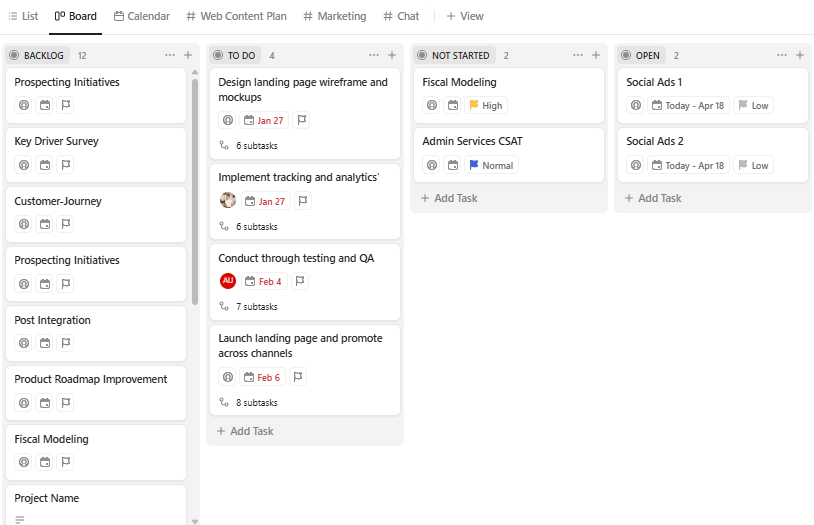
Task: Add Task in Not Started column
Action: (x=449, y=198)
